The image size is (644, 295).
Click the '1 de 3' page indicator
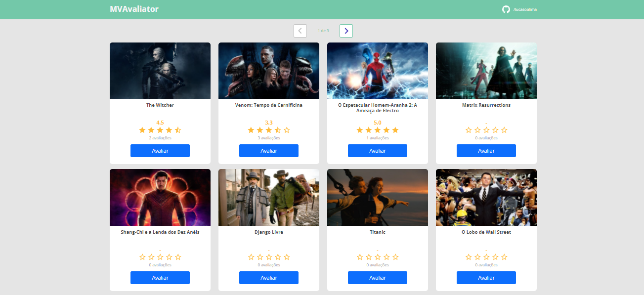pyautogui.click(x=323, y=31)
